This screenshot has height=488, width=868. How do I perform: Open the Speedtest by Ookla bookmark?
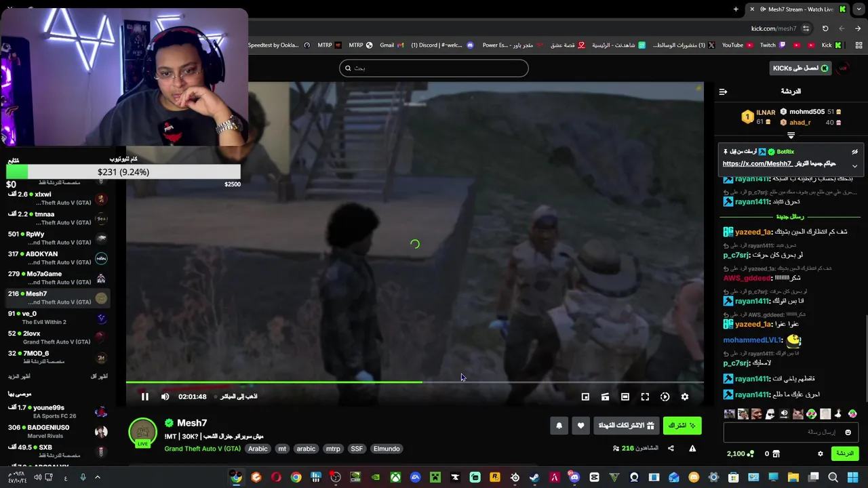tap(279, 45)
